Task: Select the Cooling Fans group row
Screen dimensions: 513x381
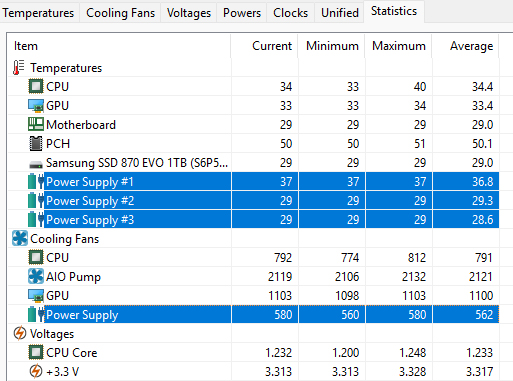Action: 254,239
